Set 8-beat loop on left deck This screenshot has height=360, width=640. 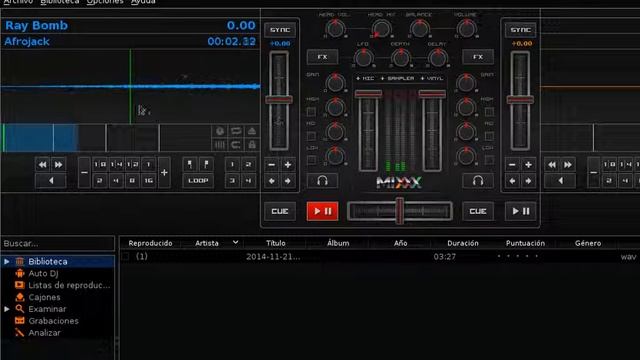pyautogui.click(x=132, y=180)
